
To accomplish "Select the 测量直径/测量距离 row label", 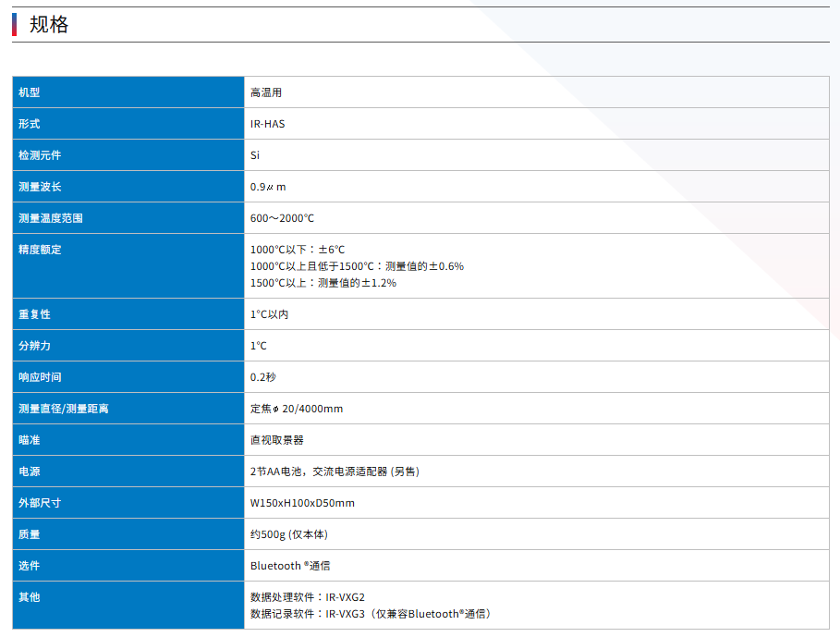I will pyautogui.click(x=63, y=409).
